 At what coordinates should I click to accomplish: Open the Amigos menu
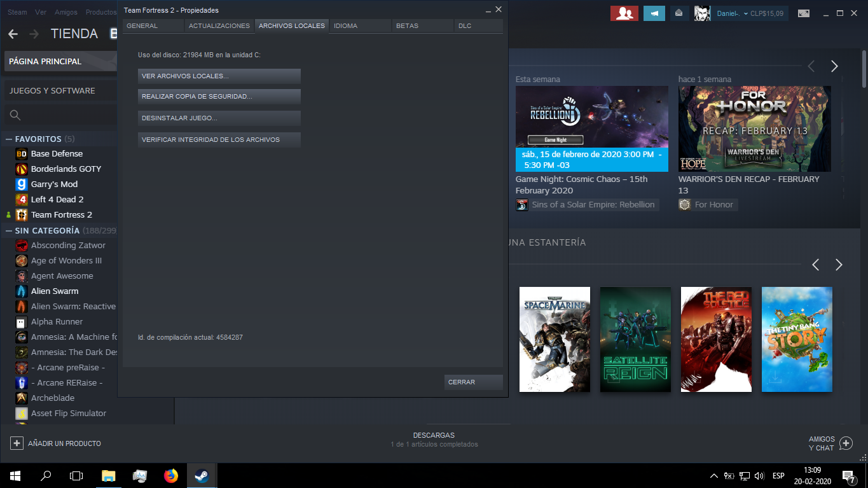pyautogui.click(x=66, y=12)
